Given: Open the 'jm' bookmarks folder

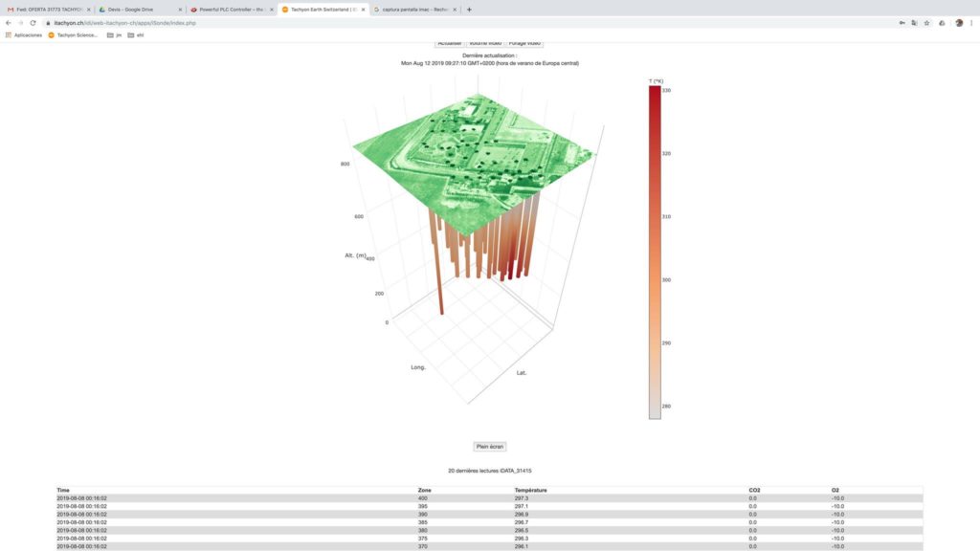Looking at the screenshot, I should tap(115, 35).
